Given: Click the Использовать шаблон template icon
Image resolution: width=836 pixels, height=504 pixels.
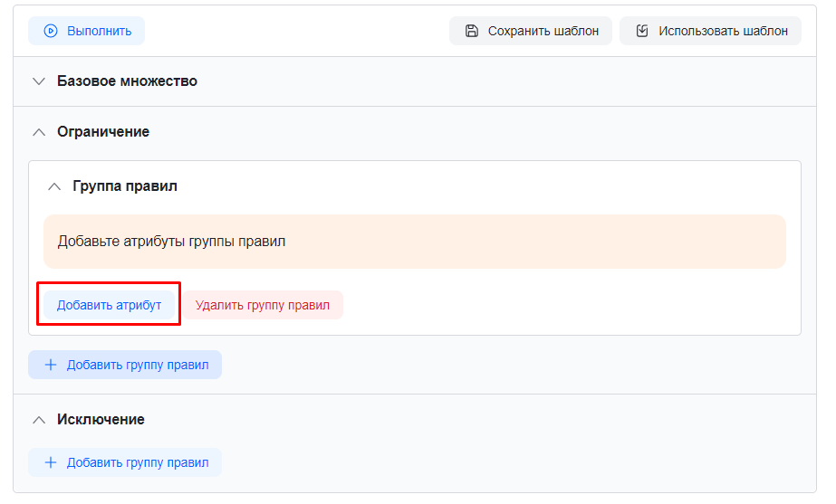Looking at the screenshot, I should [x=642, y=31].
